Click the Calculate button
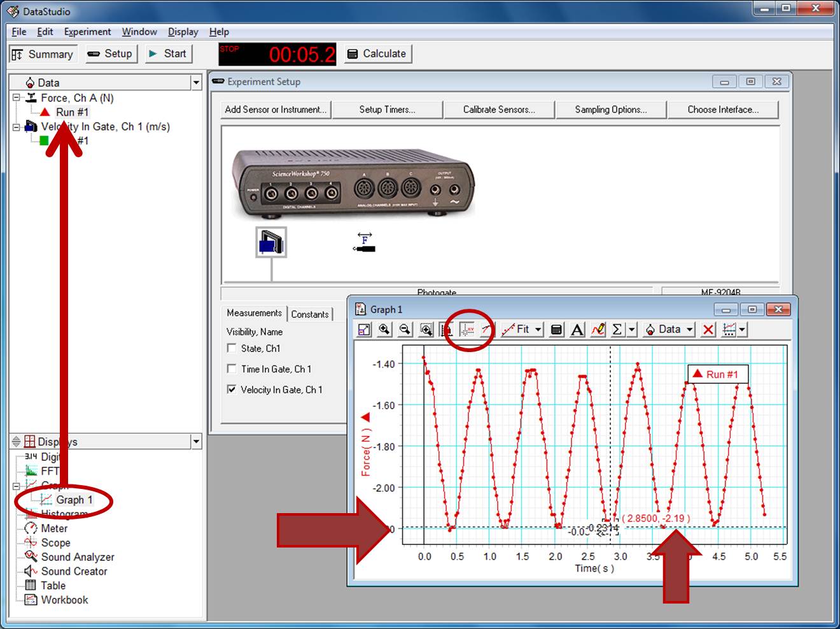This screenshot has height=629, width=840. point(377,54)
